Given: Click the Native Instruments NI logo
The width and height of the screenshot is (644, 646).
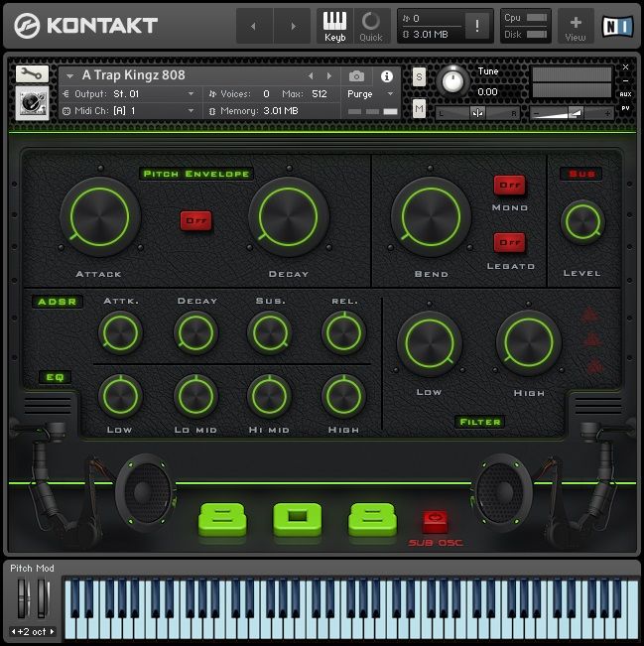Looking at the screenshot, I should [x=617, y=25].
